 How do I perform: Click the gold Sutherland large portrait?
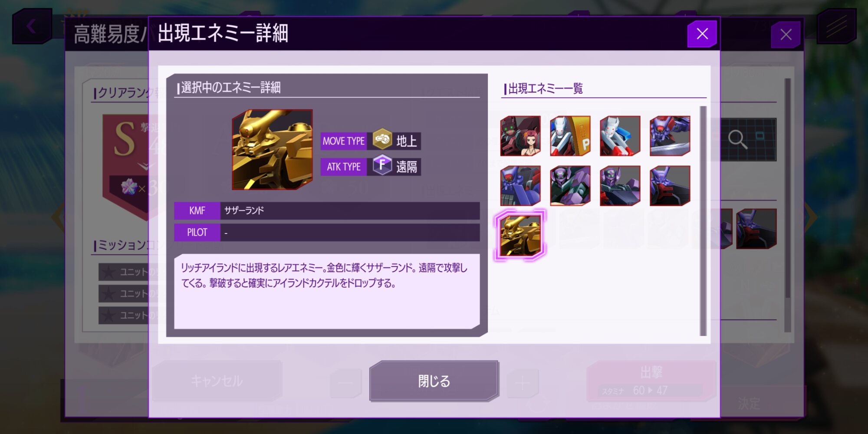(x=272, y=150)
